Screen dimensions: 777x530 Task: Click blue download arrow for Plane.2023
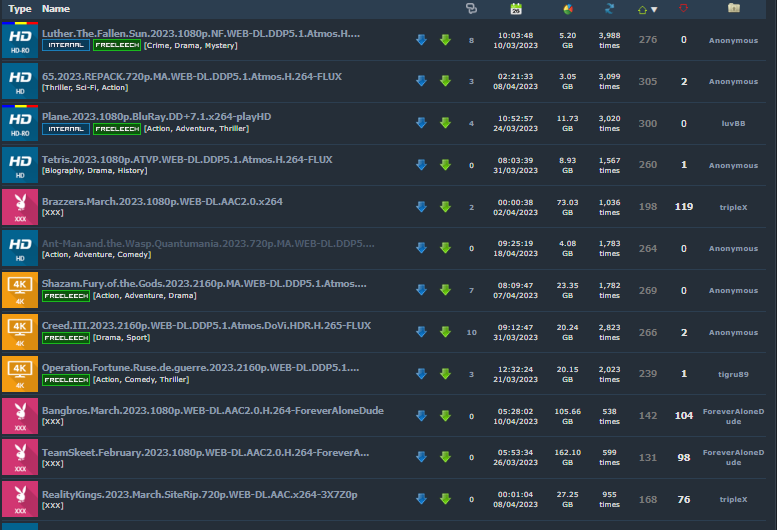422,123
